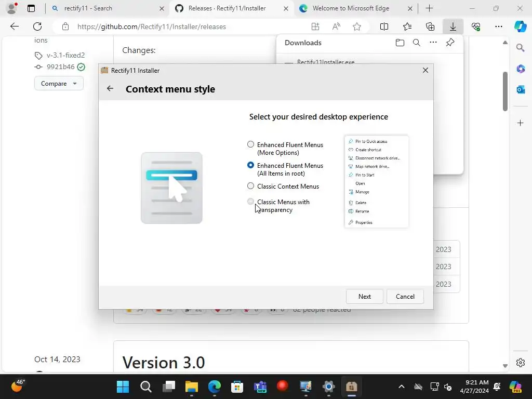Search downloads in the Downloads panel
The height and width of the screenshot is (399, 532).
(x=417, y=43)
